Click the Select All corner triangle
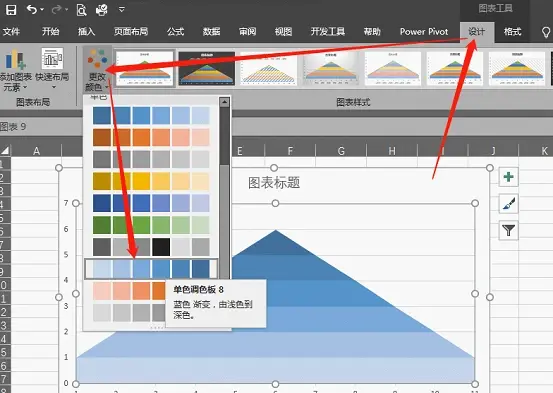 5,151
